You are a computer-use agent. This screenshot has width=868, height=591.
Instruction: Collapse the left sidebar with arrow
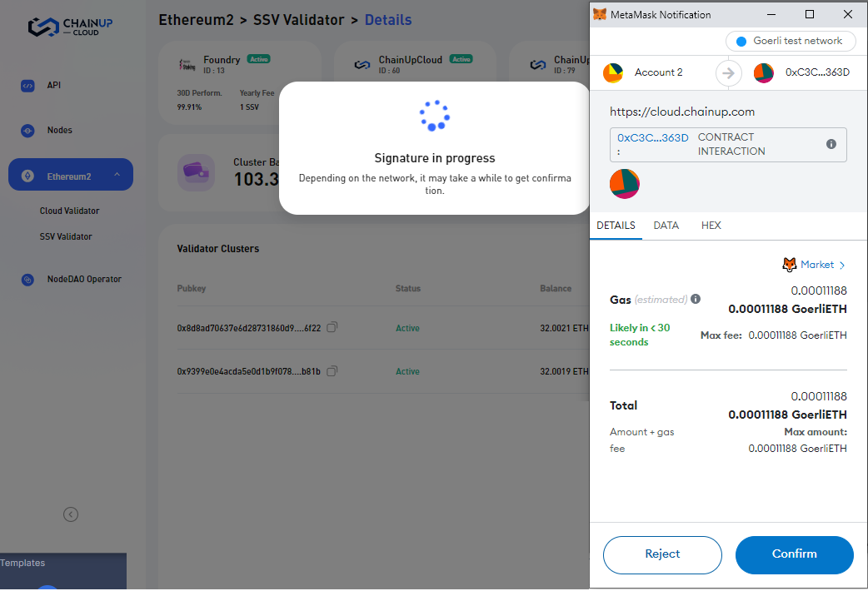click(71, 514)
